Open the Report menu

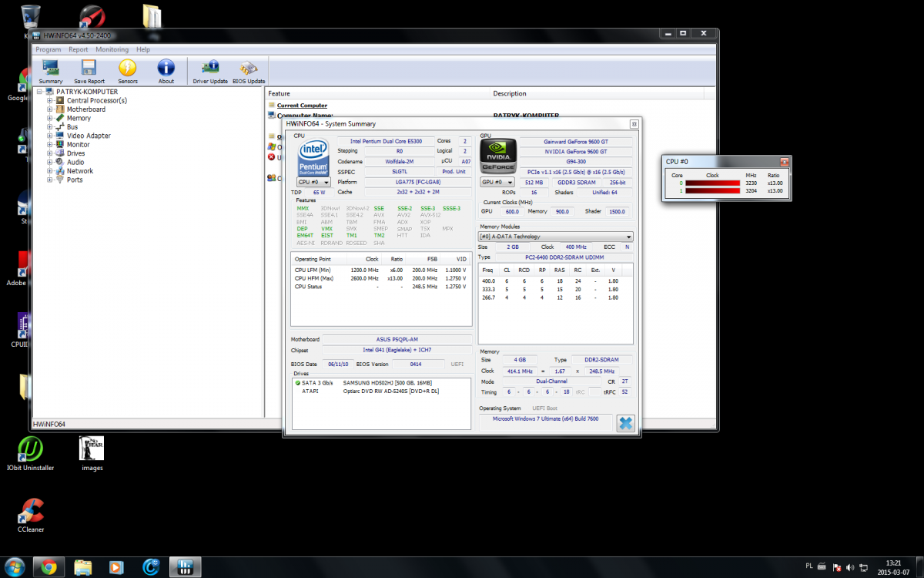[79, 49]
